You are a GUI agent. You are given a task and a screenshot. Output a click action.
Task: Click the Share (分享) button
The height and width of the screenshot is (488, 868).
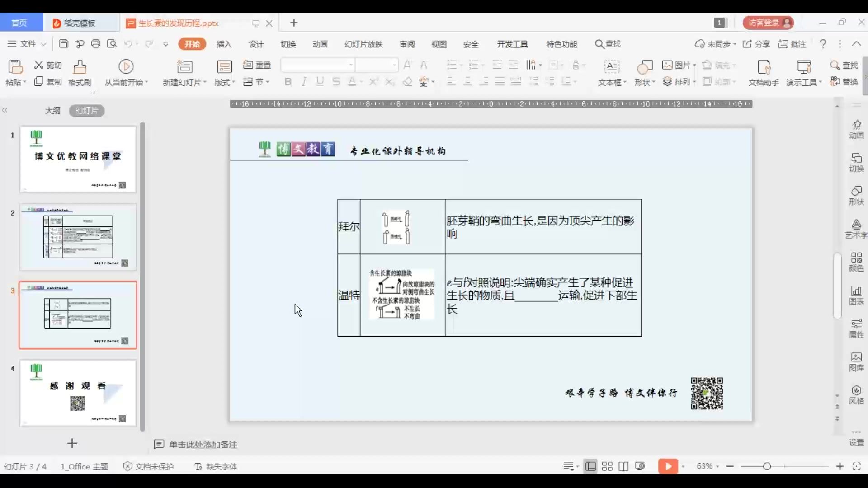pyautogui.click(x=756, y=44)
